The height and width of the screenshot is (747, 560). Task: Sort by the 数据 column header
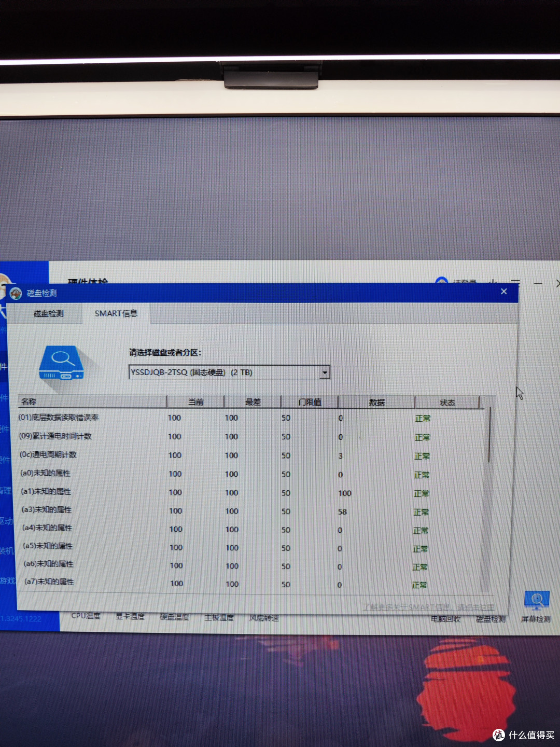click(x=376, y=403)
